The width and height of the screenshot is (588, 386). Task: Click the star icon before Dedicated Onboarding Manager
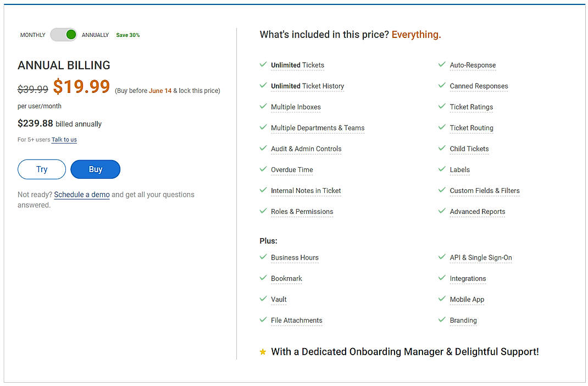(263, 351)
